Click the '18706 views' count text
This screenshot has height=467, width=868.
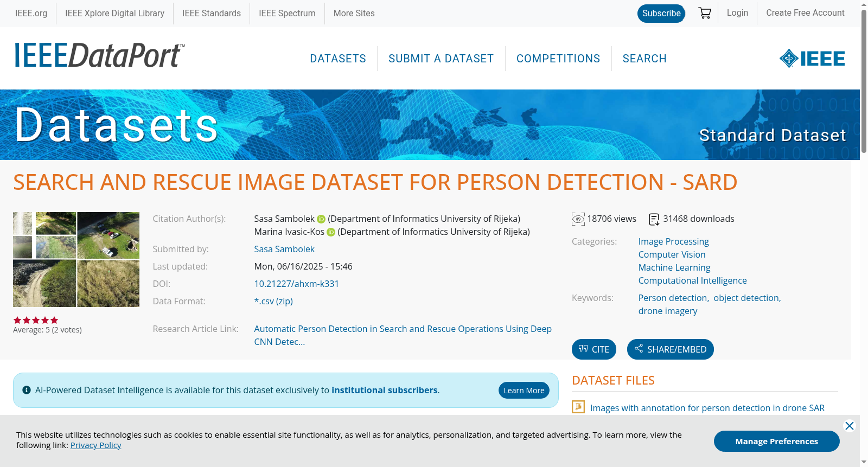click(x=612, y=219)
